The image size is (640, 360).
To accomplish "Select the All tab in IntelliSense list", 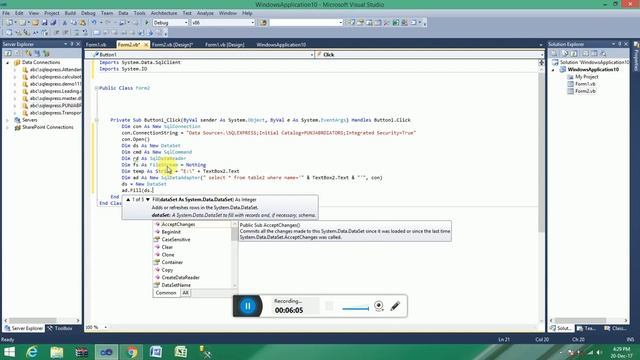I will pyautogui.click(x=185, y=293).
